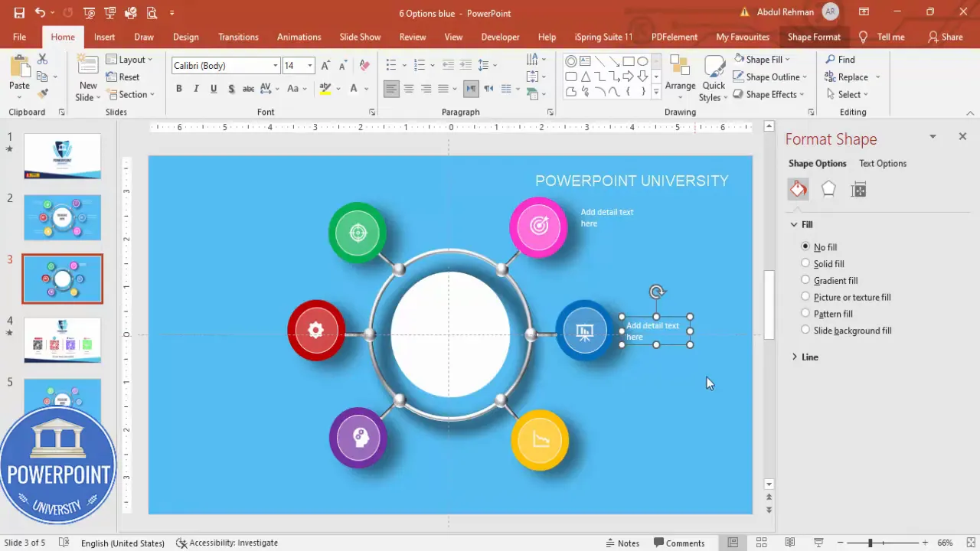
Task: Click the Share button
Action: (x=945, y=37)
